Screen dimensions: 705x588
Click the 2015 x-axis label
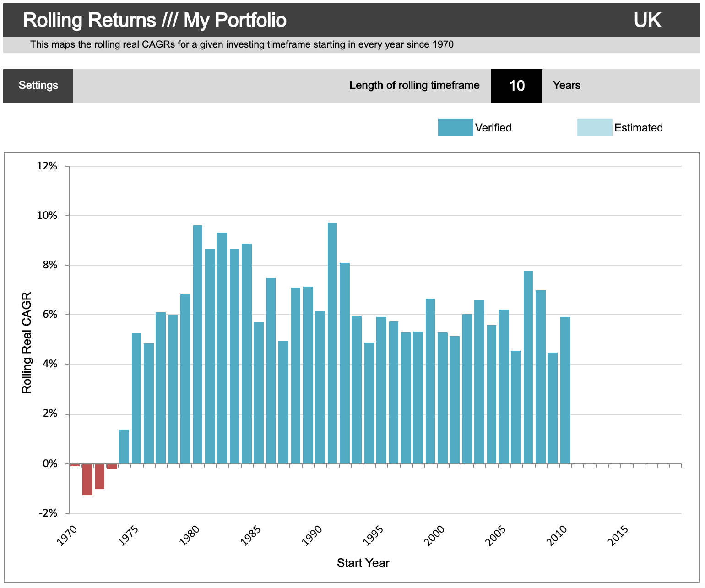(x=617, y=536)
